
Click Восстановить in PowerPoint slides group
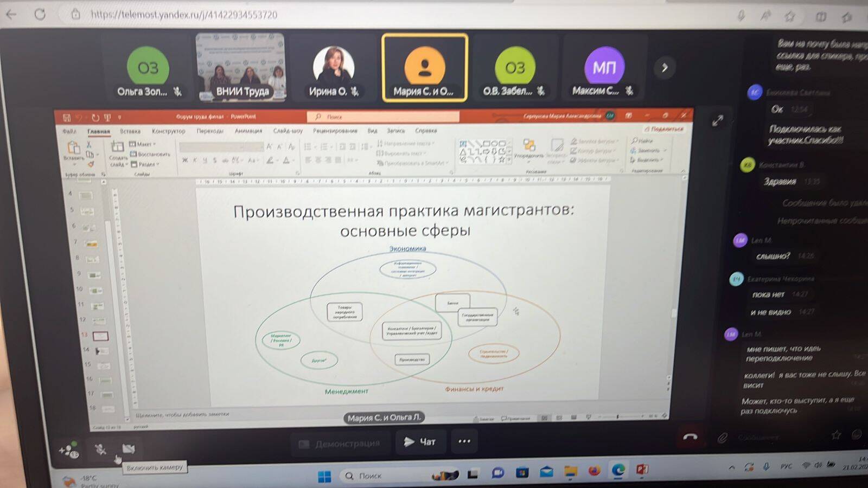click(x=150, y=155)
